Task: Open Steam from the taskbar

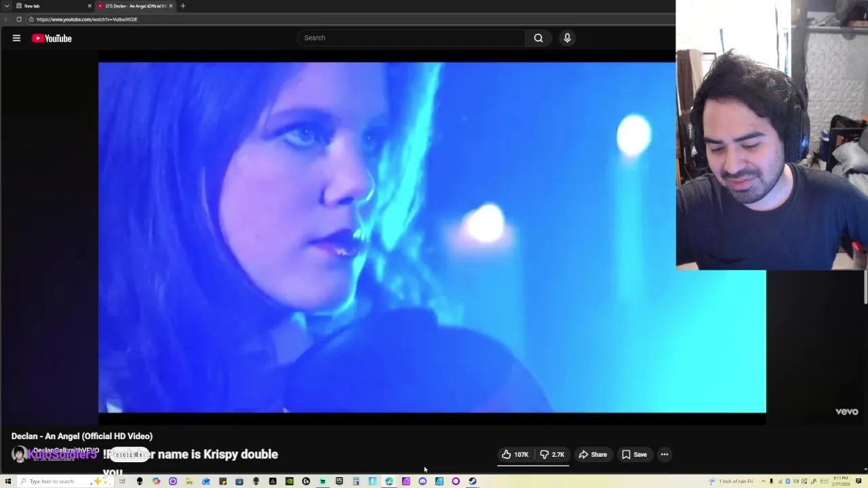Action: 473,481
